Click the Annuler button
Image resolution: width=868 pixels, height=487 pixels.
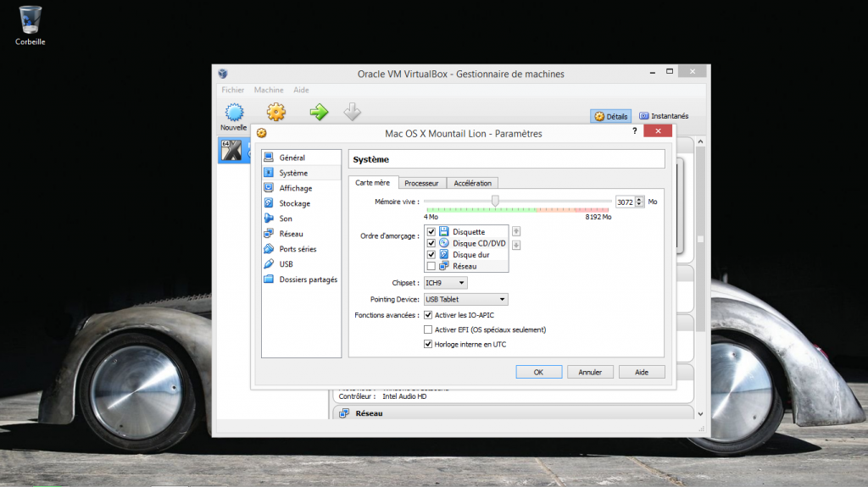(x=590, y=372)
